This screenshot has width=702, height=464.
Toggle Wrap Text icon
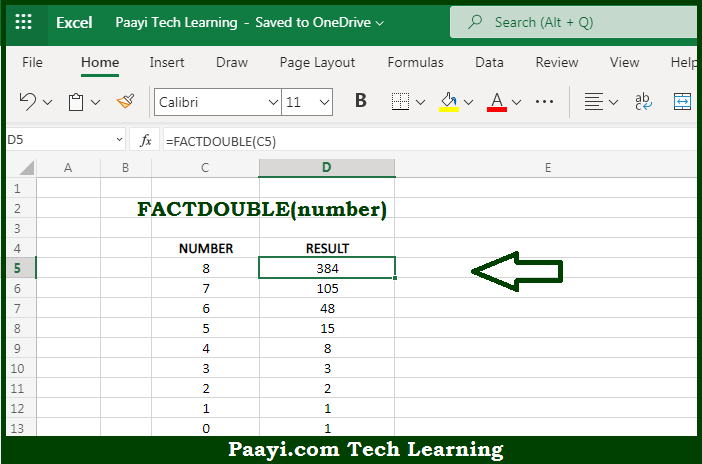(x=643, y=101)
